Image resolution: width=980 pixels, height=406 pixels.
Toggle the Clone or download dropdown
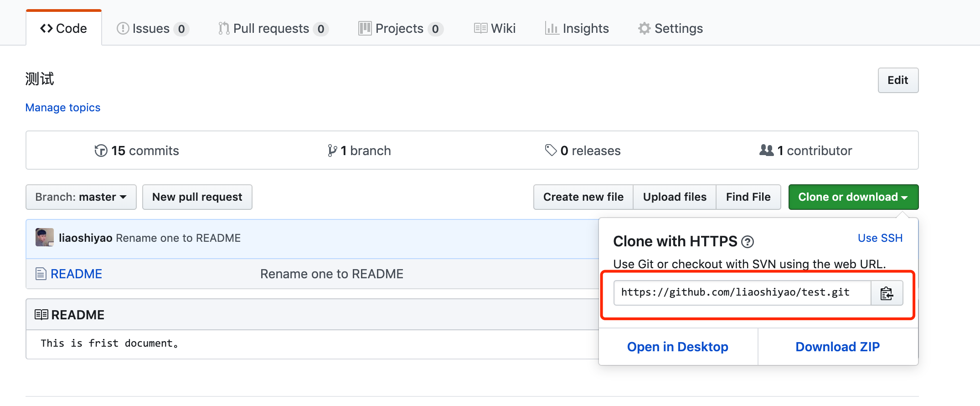853,197
